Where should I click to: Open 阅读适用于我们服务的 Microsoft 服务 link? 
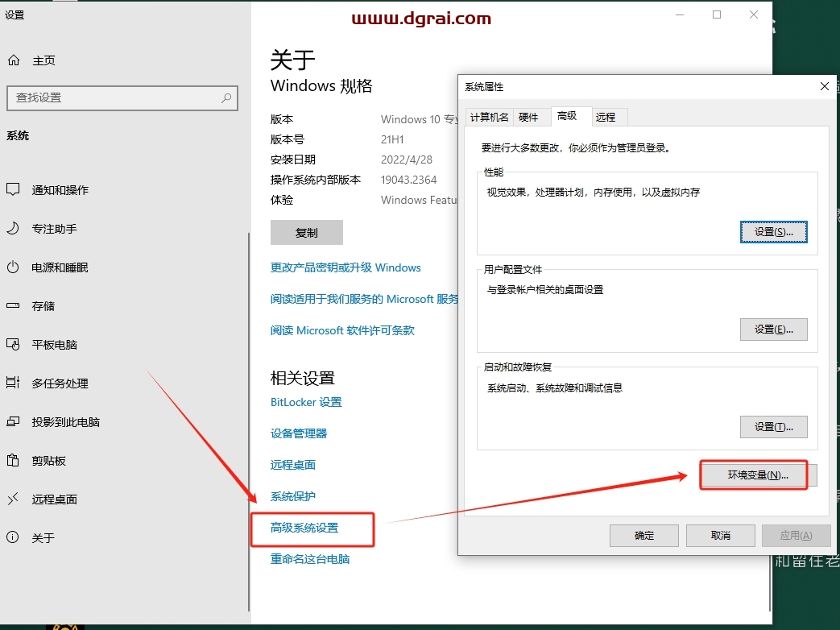(x=364, y=299)
